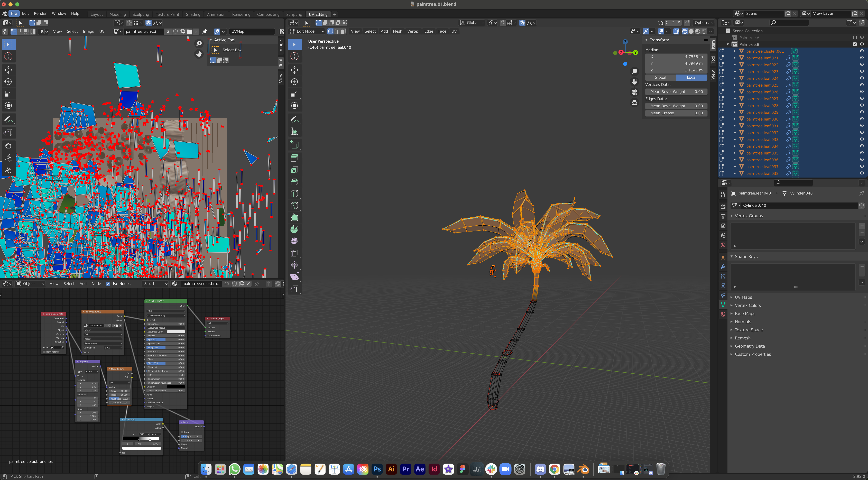This screenshot has width=868, height=480.
Task: Expand the UV Maps panel
Action: click(743, 297)
